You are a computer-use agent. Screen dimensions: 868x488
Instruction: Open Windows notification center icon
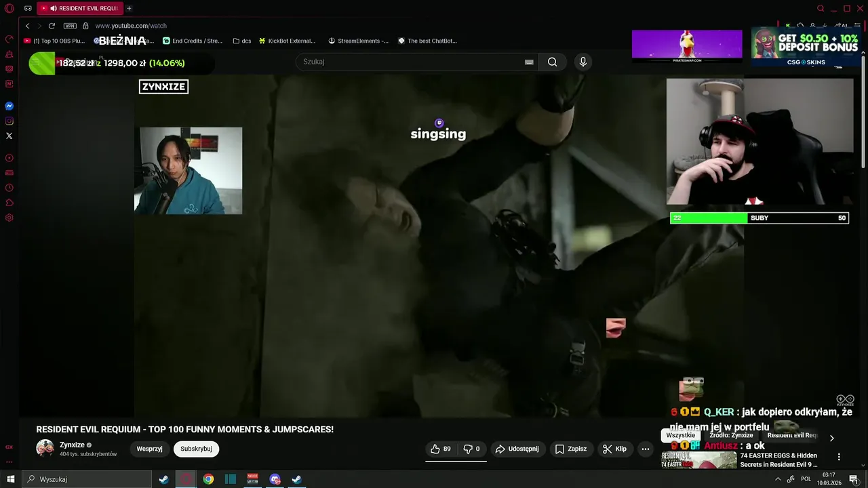(854, 479)
